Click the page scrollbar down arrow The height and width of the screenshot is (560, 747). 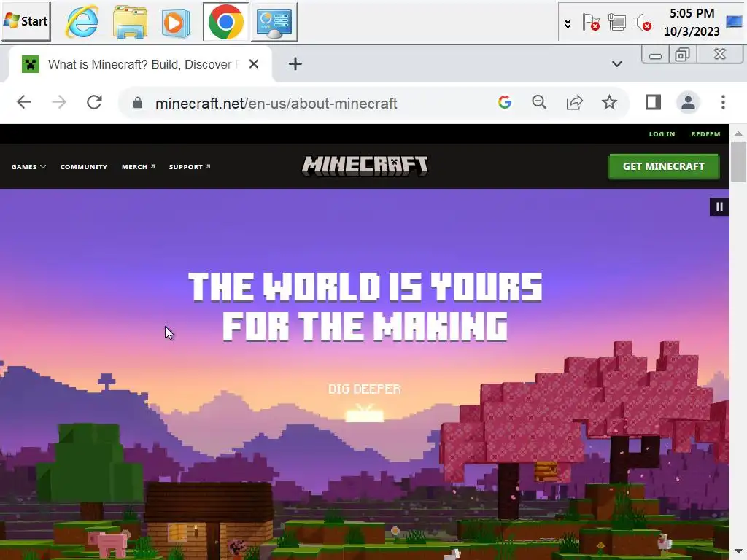tap(738, 551)
